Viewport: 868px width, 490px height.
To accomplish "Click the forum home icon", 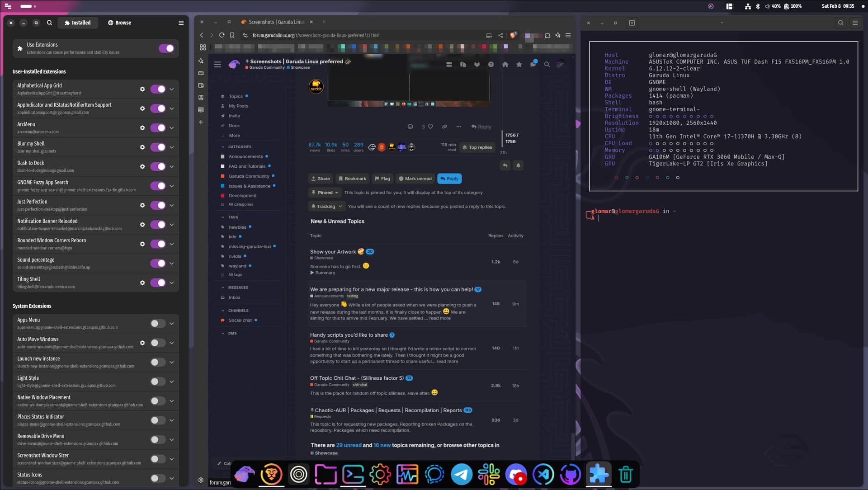I will 505,64.
